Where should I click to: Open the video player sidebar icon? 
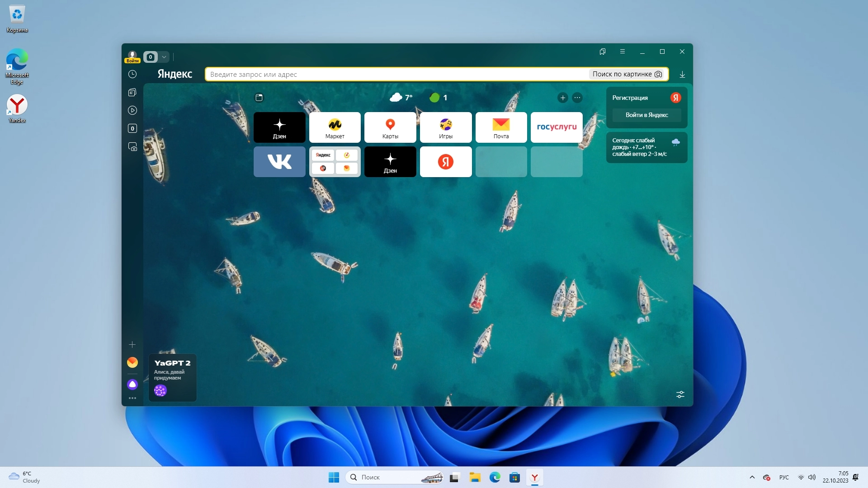(132, 110)
